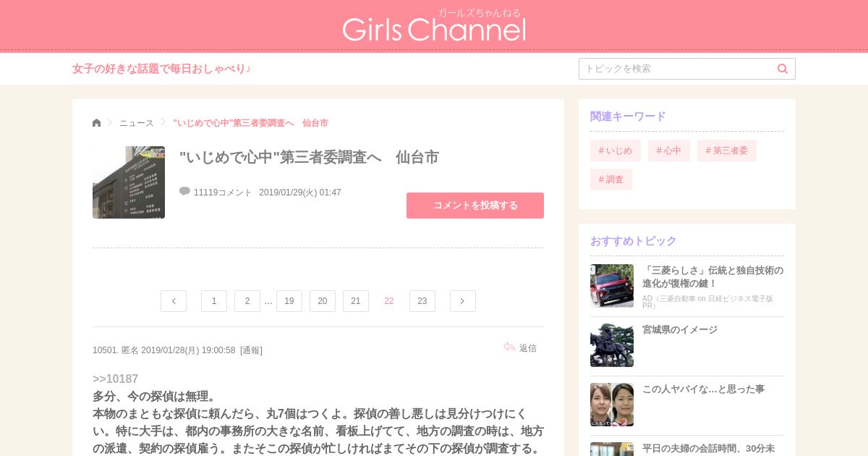Image resolution: width=868 pixels, height=456 pixels.
Task: Open page 2 of comments
Action: (x=247, y=301)
